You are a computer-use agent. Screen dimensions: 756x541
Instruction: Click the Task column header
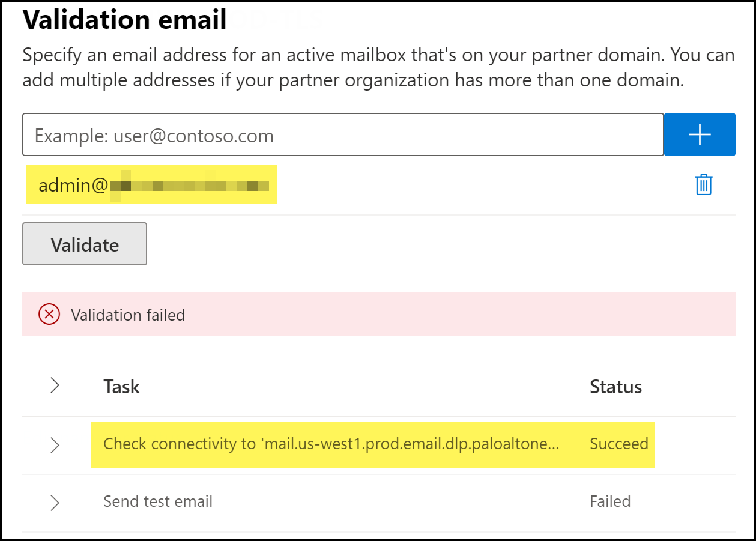coord(121,387)
